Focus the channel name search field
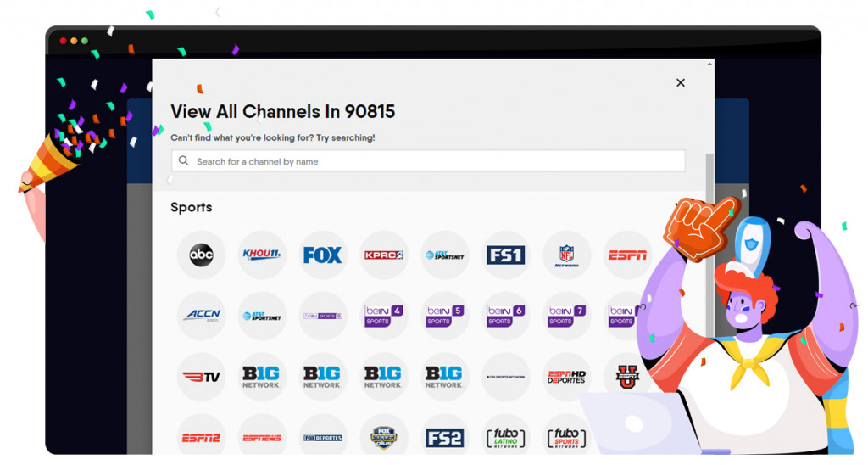 [x=428, y=160]
